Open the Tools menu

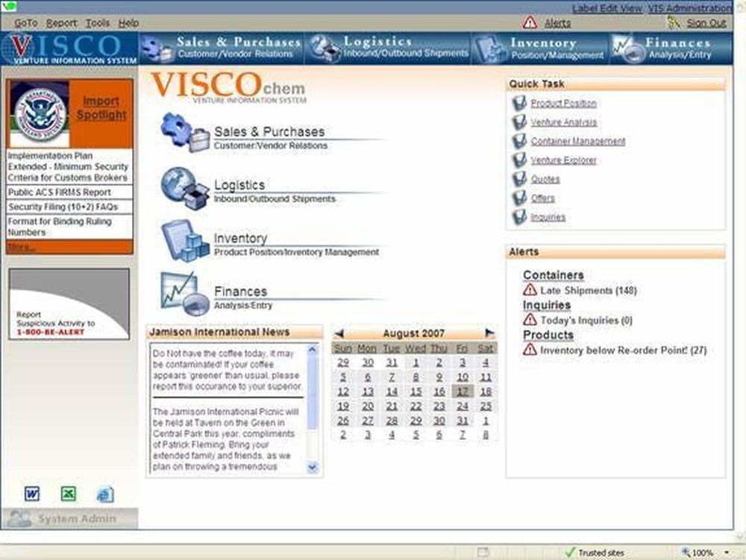coord(98,23)
